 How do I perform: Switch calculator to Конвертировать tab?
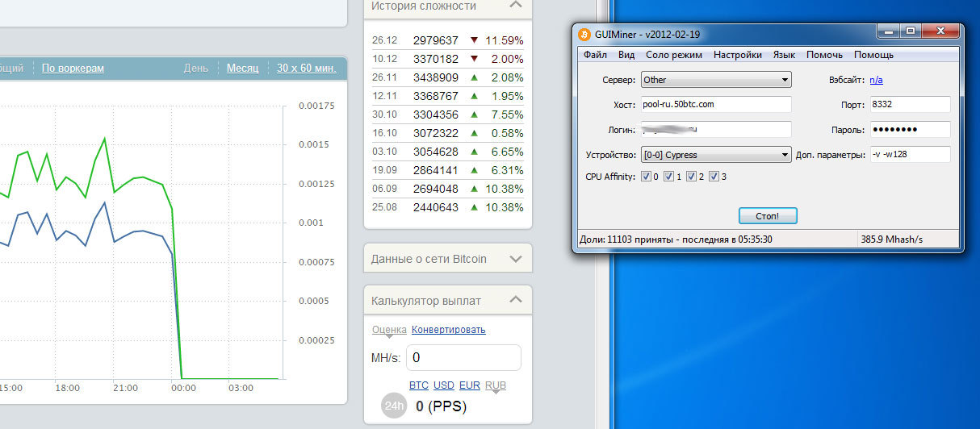tap(449, 330)
